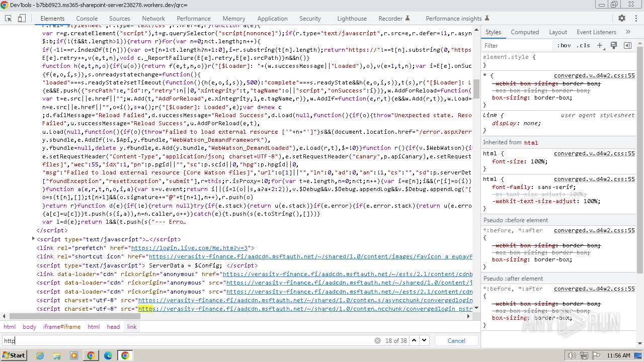Select the Event Listeners sidebar tab
This screenshot has height=362, width=644.
pyautogui.click(x=596, y=32)
